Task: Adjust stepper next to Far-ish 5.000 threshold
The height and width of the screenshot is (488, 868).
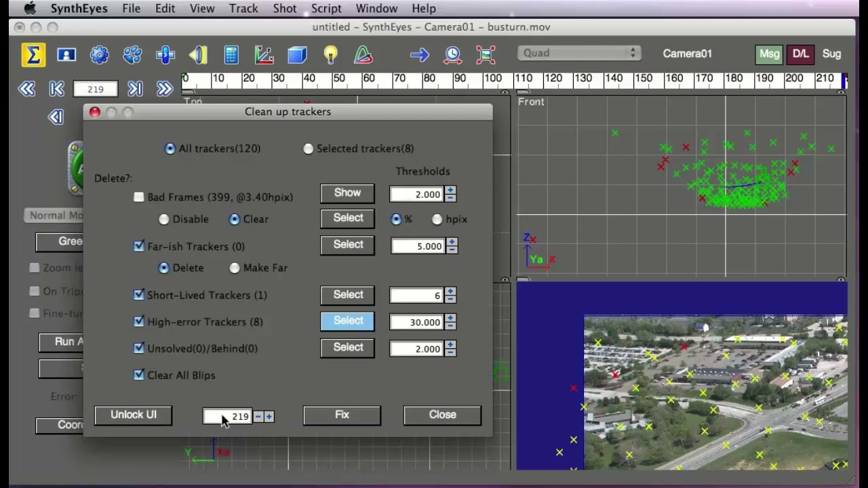Action: [452, 246]
